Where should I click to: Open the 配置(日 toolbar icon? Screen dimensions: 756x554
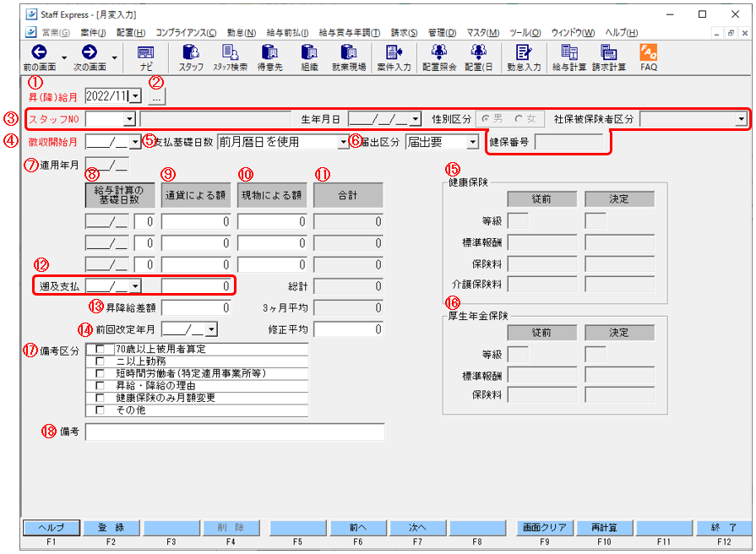478,52
